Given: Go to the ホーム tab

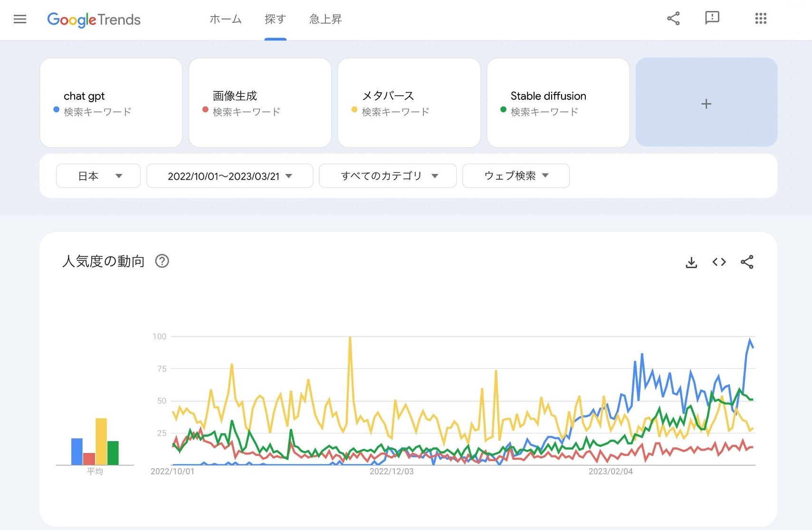Looking at the screenshot, I should (226, 19).
